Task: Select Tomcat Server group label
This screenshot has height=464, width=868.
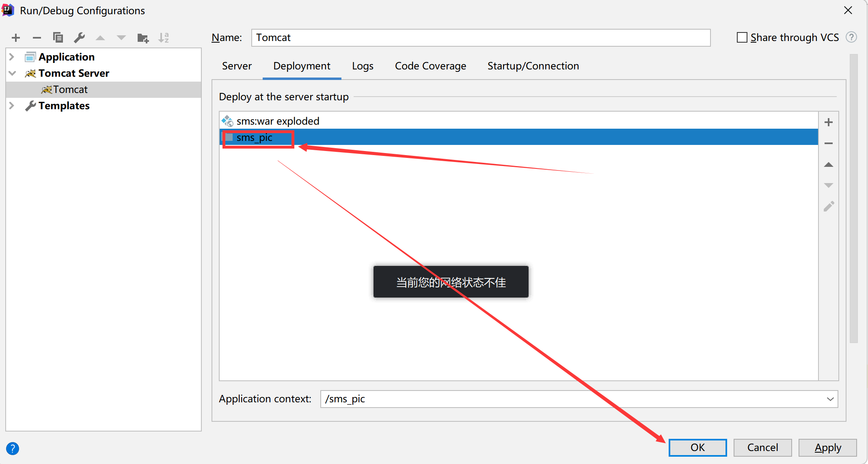Action: coord(74,73)
